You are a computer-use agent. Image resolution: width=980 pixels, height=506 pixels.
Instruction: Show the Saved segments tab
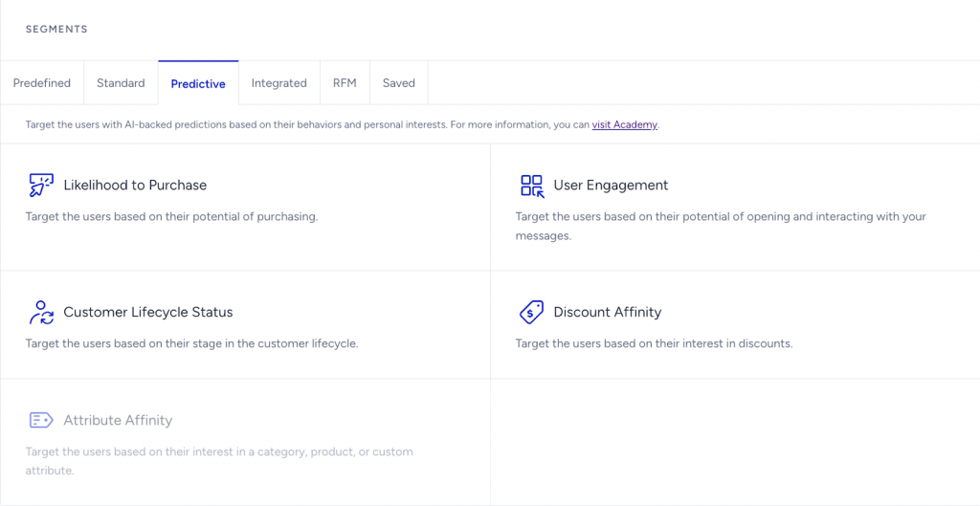click(398, 83)
